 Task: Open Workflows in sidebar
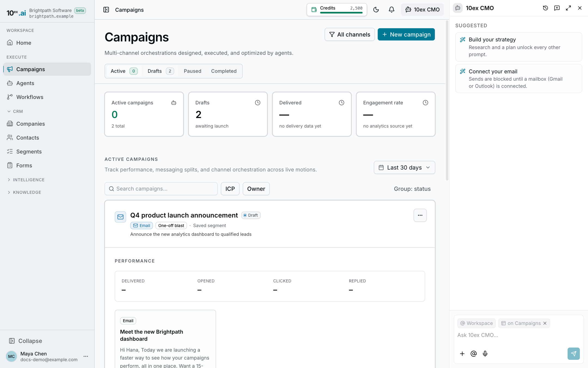tap(47, 97)
